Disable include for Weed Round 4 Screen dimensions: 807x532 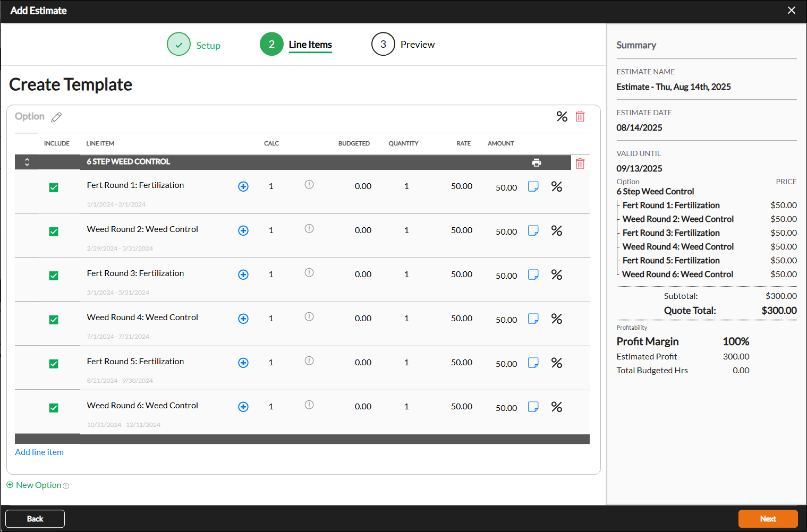[x=54, y=320]
